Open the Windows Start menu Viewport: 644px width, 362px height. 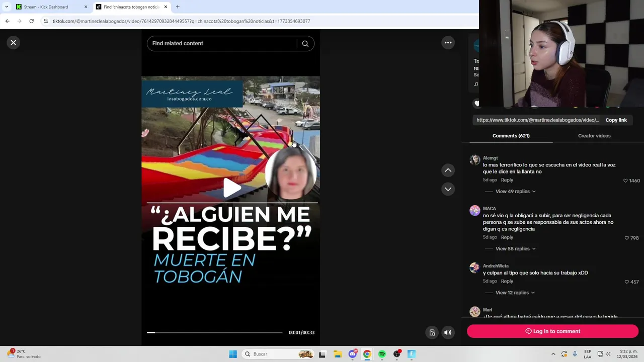point(233,354)
